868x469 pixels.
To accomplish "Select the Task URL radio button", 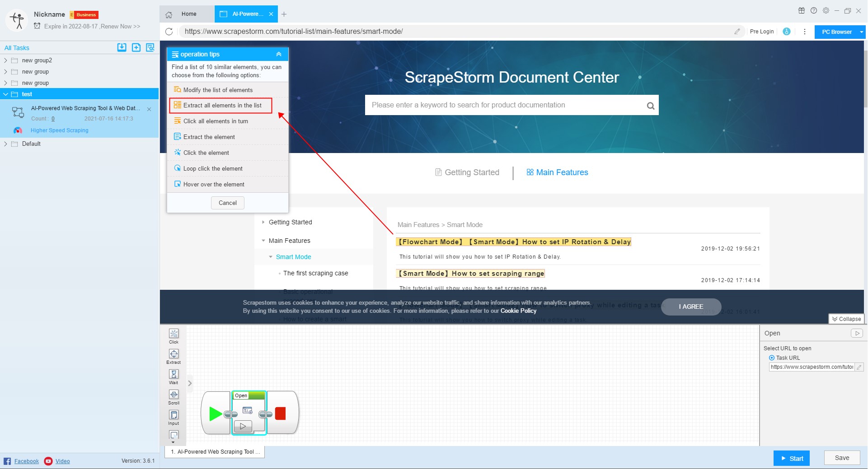I will click(x=772, y=358).
